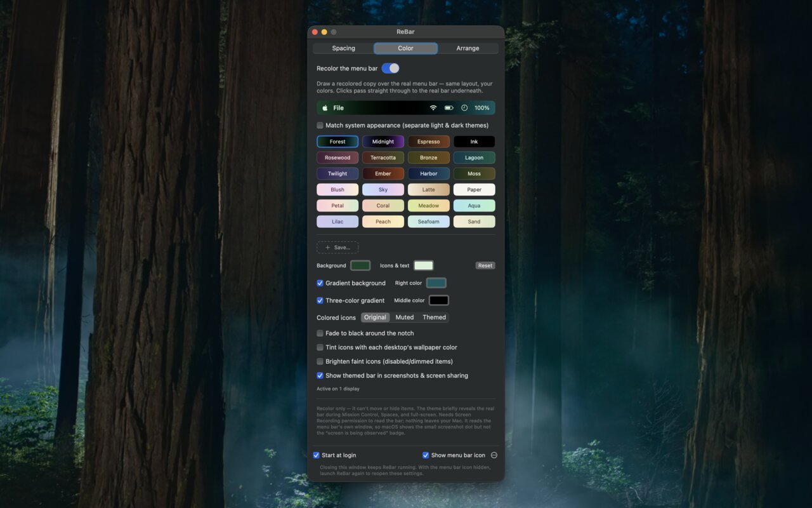Choose the Espresso theme preset
Viewport: 812px width, 508px height.
[429, 142]
